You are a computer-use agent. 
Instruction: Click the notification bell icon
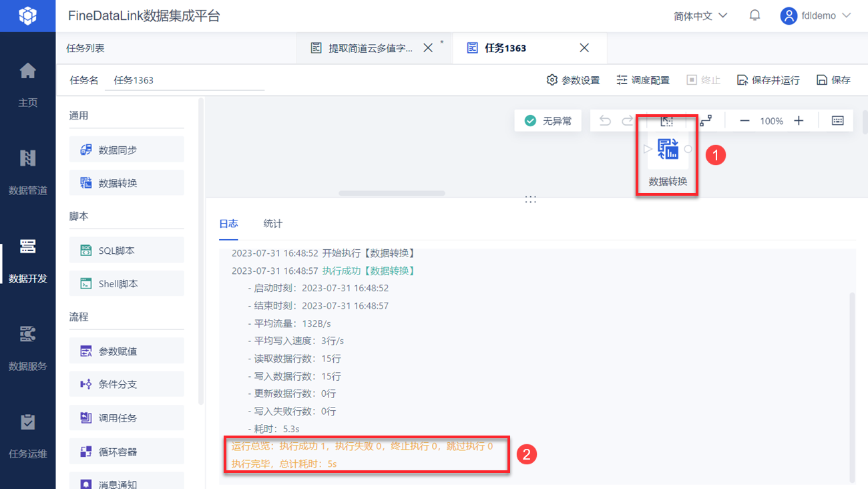point(755,15)
